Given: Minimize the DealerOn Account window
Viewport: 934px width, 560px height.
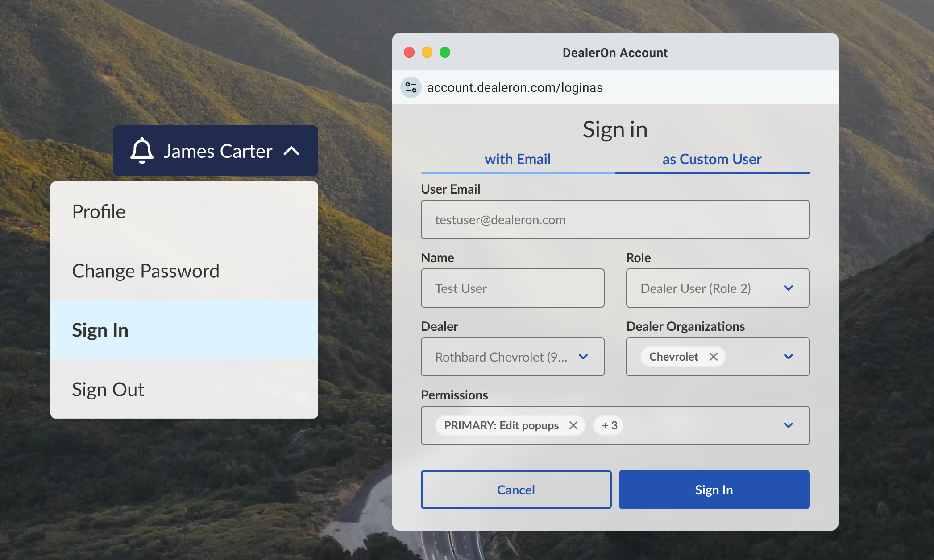Looking at the screenshot, I should click(427, 52).
